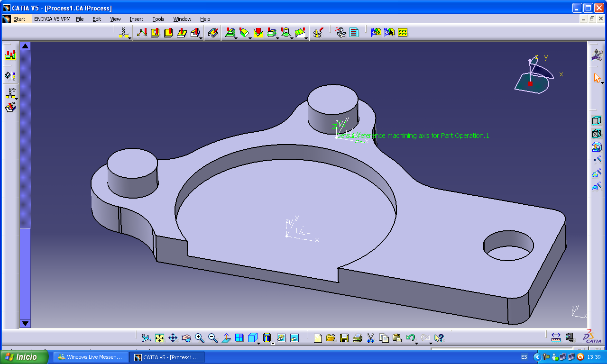This screenshot has width=607, height=364.
Task: Click the left panel scroll-up arrow
Action: [25, 46]
